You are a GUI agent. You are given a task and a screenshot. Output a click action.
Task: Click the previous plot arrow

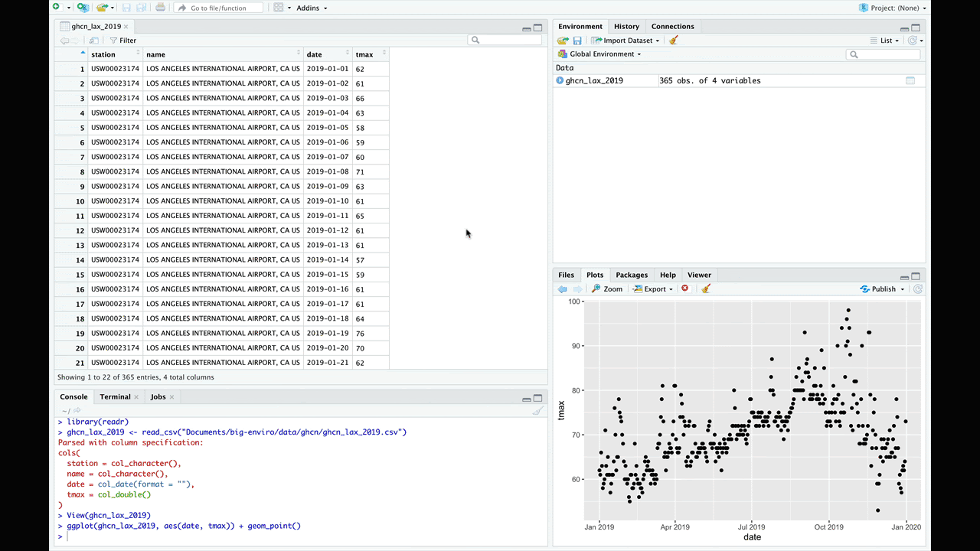pyautogui.click(x=563, y=289)
